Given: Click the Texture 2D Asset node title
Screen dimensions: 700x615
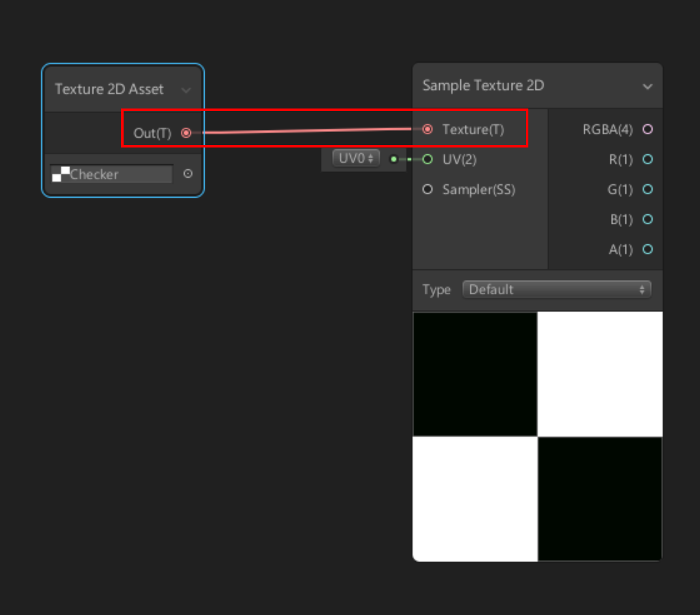Looking at the screenshot, I should click(109, 89).
